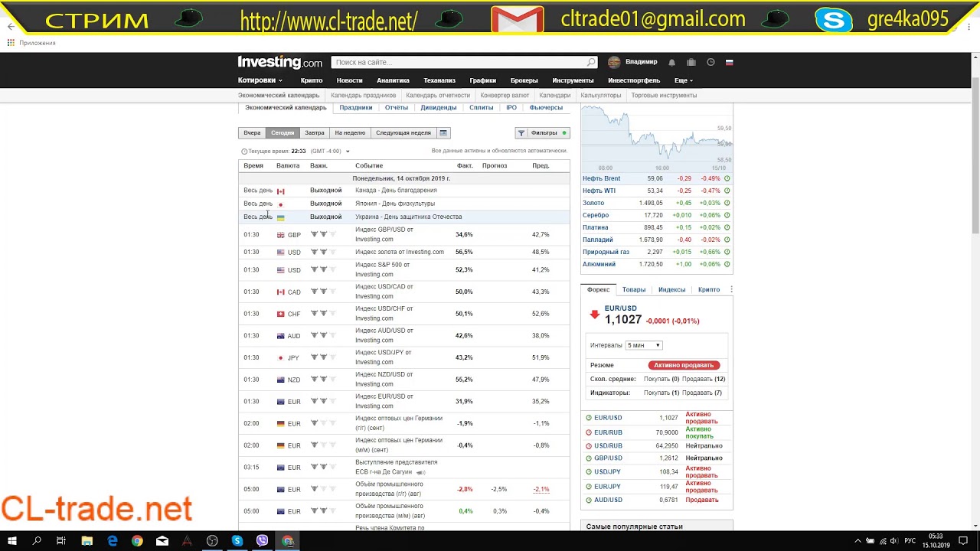Open Интервалы 5 мин dropdown

[x=643, y=345]
